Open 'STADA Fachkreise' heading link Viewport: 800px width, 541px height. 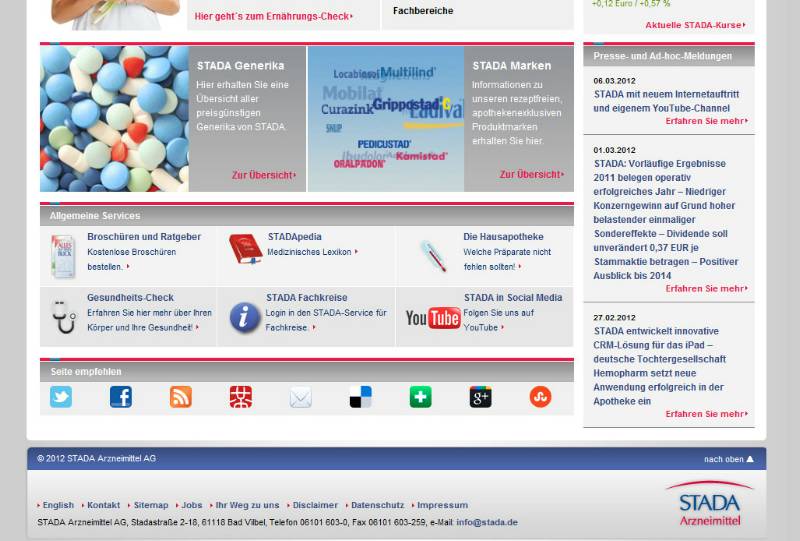click(306, 298)
